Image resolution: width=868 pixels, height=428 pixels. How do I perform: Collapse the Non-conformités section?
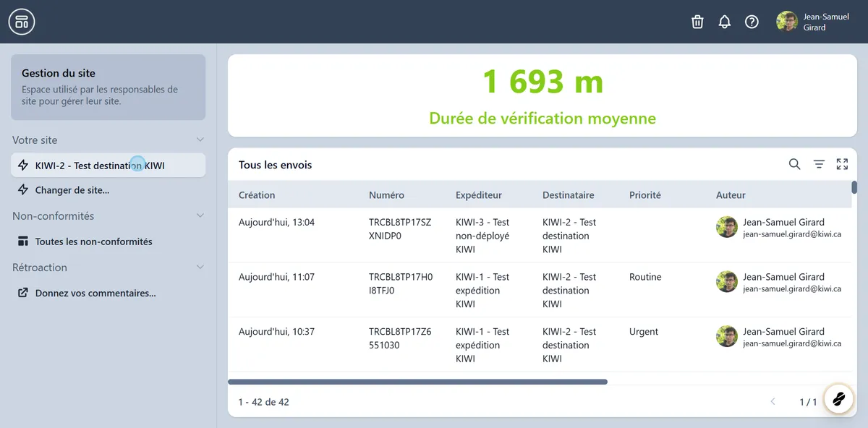(x=200, y=215)
